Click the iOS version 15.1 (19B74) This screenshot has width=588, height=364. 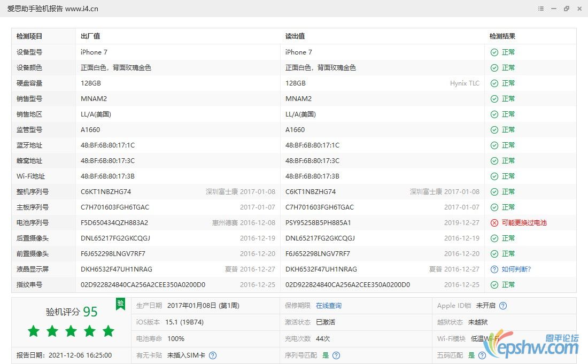tap(184, 322)
